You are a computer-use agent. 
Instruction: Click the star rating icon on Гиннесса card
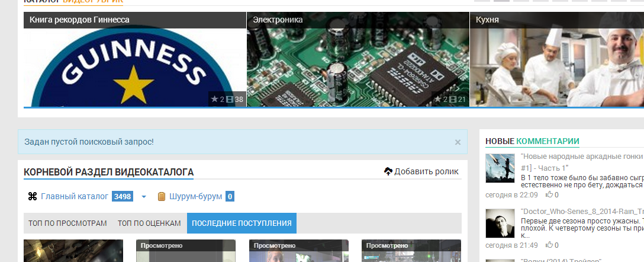[x=214, y=99]
